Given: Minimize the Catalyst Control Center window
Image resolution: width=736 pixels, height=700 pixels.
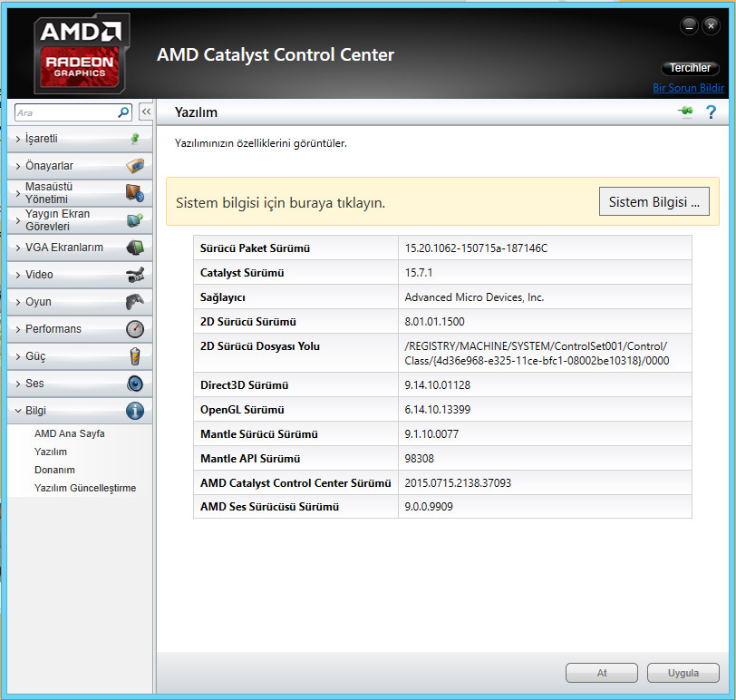Looking at the screenshot, I should 689,25.
